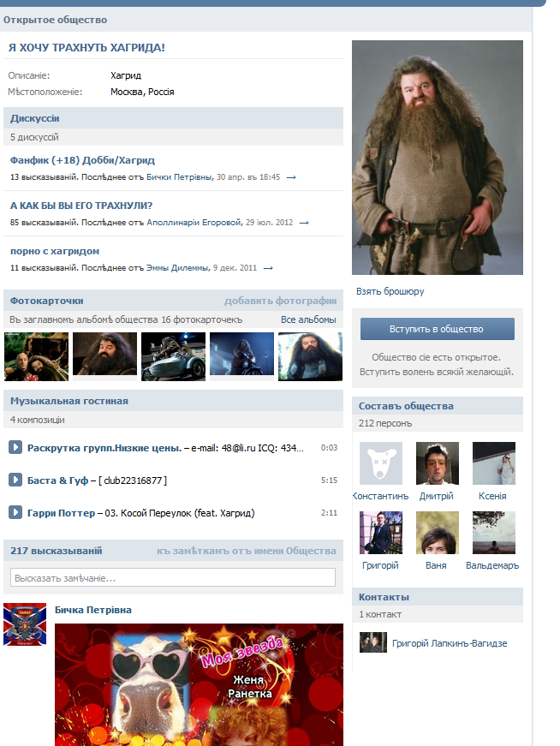This screenshot has height=746, width=560.
Task: Open Вальдемаръ's member avatar
Action: 494,533
